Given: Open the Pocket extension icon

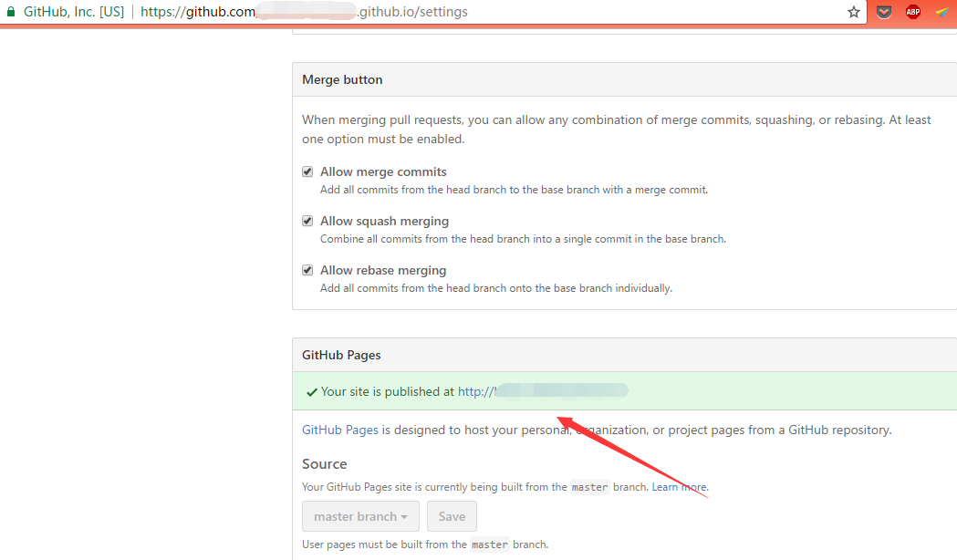Looking at the screenshot, I should click(883, 12).
